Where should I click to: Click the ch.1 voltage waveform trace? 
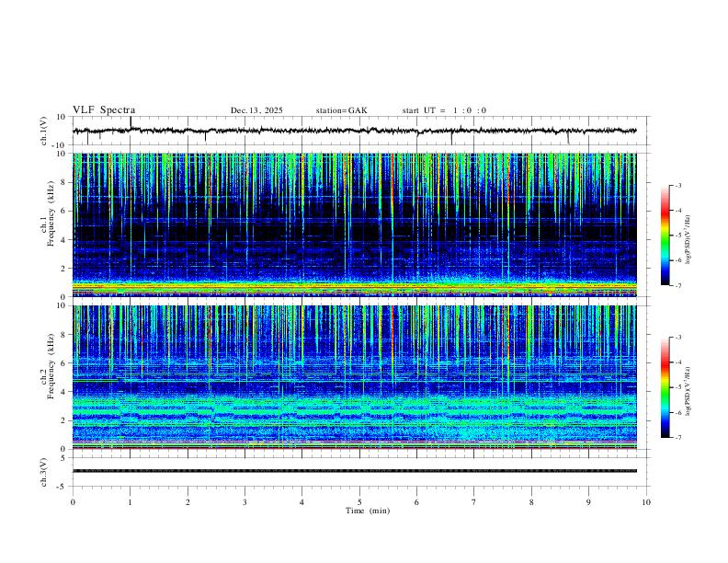[354, 131]
